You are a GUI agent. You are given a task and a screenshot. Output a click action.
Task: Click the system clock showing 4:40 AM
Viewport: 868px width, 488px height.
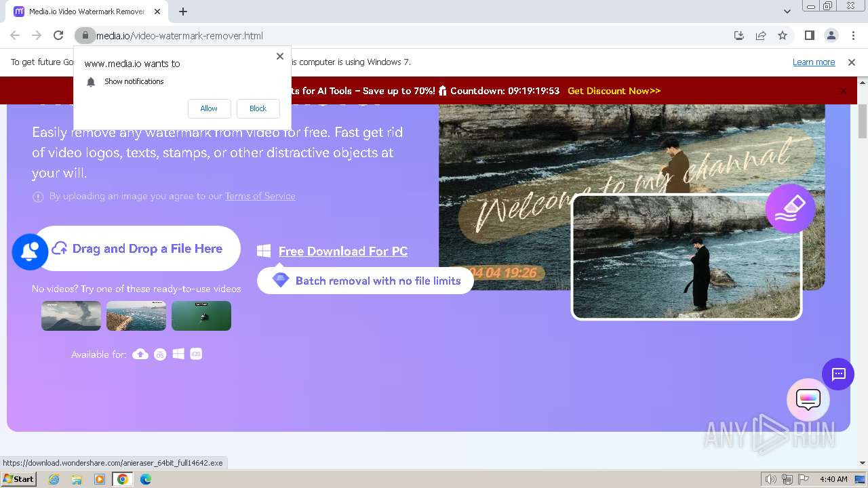833,479
